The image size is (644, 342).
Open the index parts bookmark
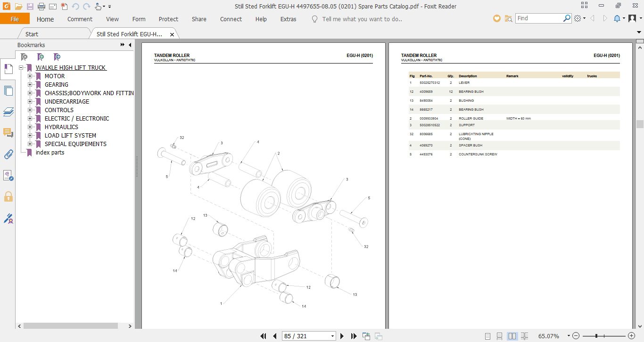(50, 153)
